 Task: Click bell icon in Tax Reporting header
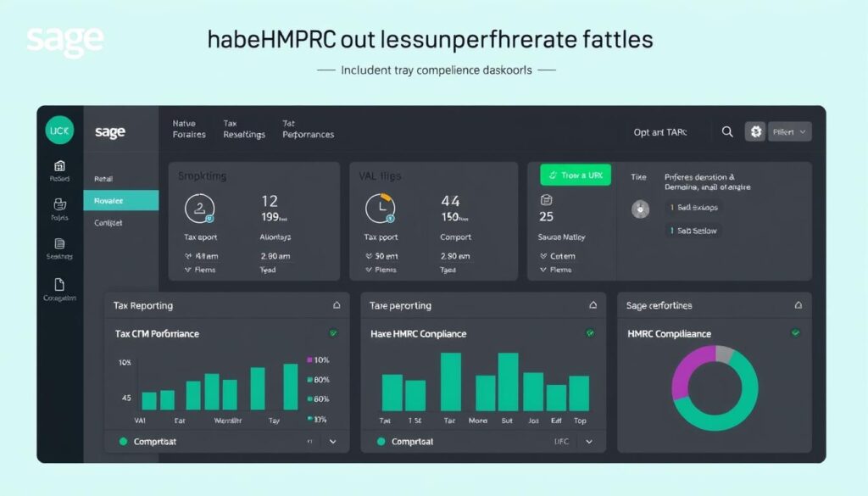[337, 305]
